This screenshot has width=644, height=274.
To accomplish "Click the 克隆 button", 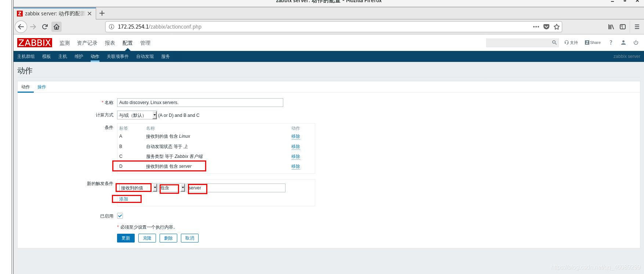I will (147, 238).
